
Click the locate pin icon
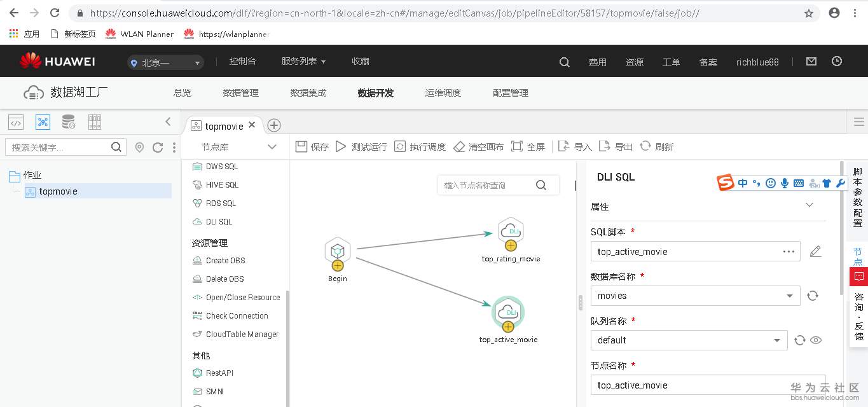[140, 147]
